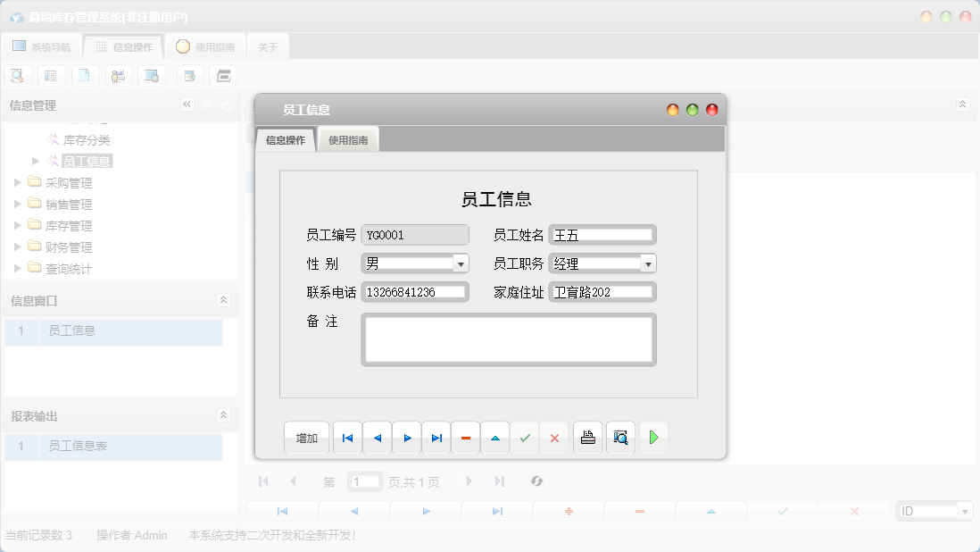Click the monitor-with-globe icon in the toolbar
The width and height of the screenshot is (980, 552).
coord(152,75)
